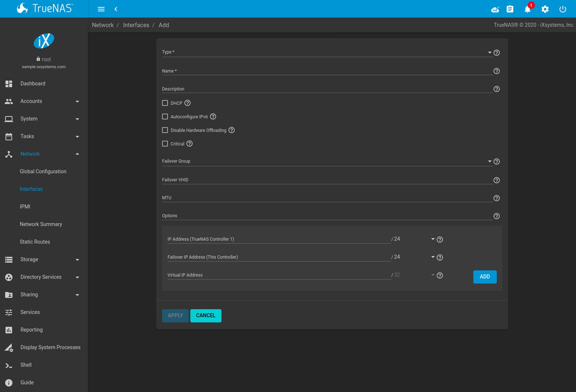Click the Dashboard sidebar icon
The image size is (576, 392).
9,84
